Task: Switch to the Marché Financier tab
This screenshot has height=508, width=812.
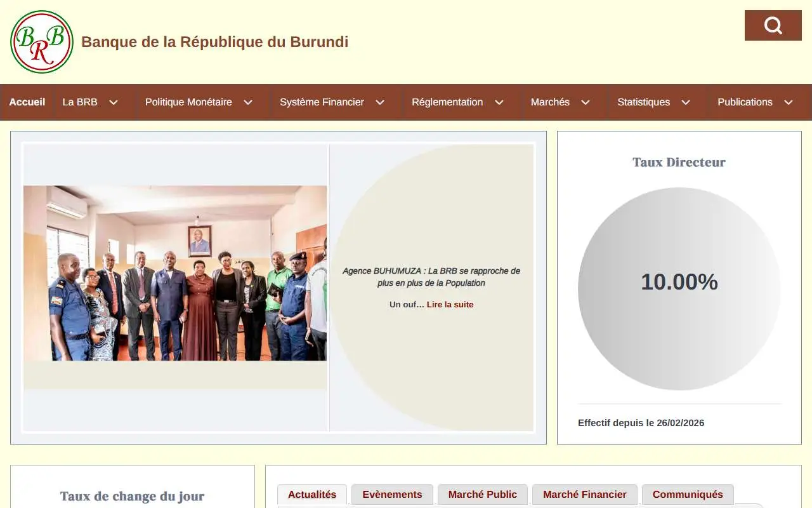Action: [x=585, y=495]
